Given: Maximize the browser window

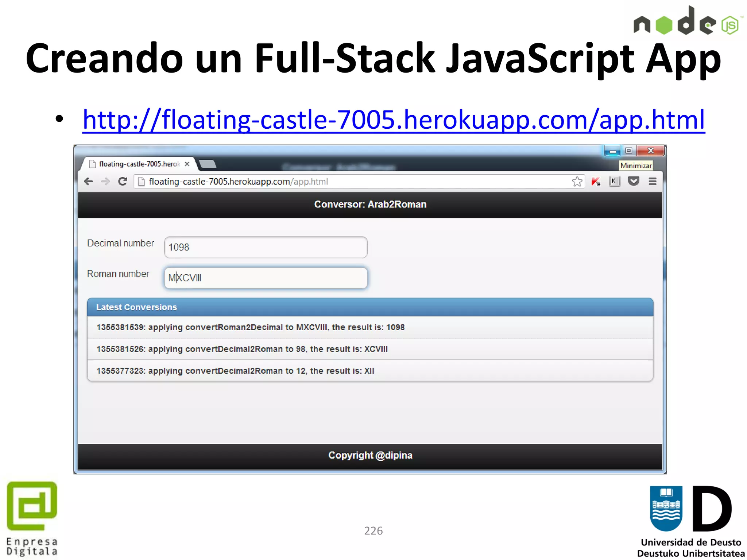Looking at the screenshot, I should coord(628,151).
